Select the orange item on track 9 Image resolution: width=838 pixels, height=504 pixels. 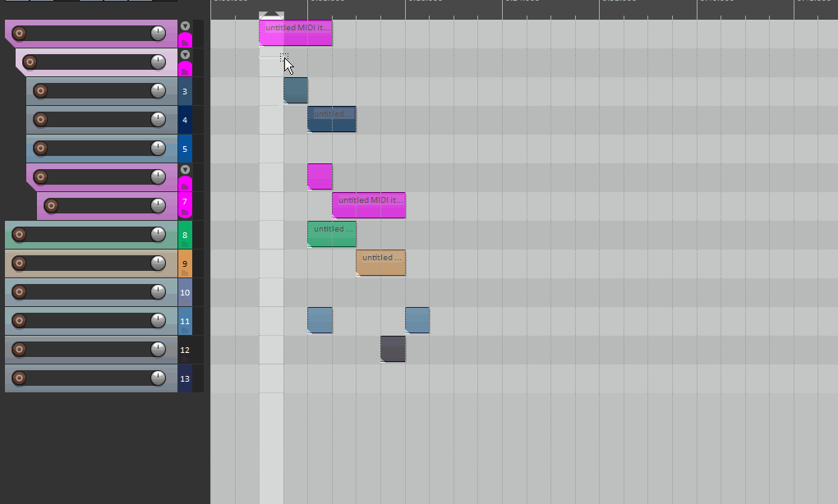coord(381,263)
